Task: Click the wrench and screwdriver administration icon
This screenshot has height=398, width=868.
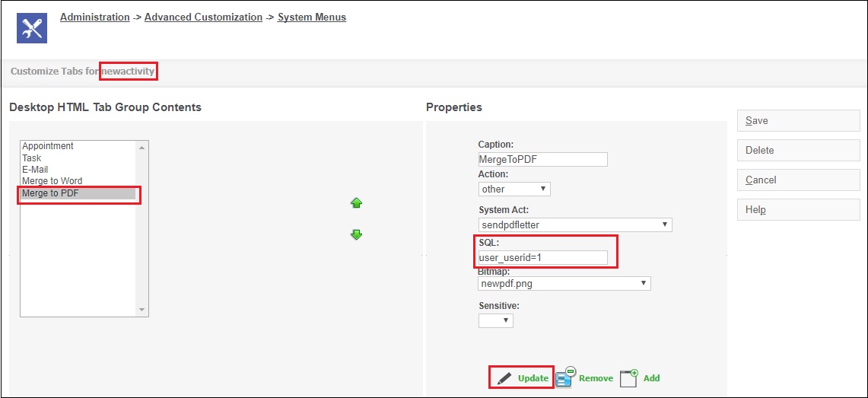Action: [31, 28]
